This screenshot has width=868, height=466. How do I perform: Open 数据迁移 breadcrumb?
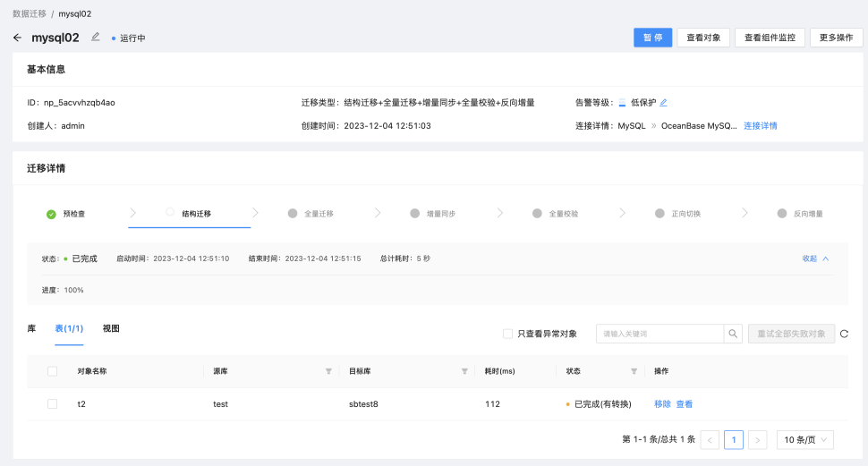coord(30,13)
